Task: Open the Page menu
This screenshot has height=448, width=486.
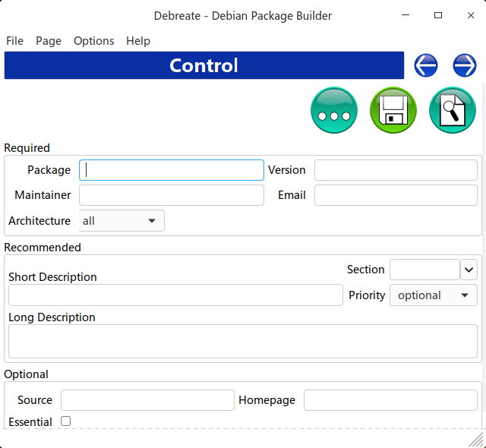Action: click(x=49, y=41)
